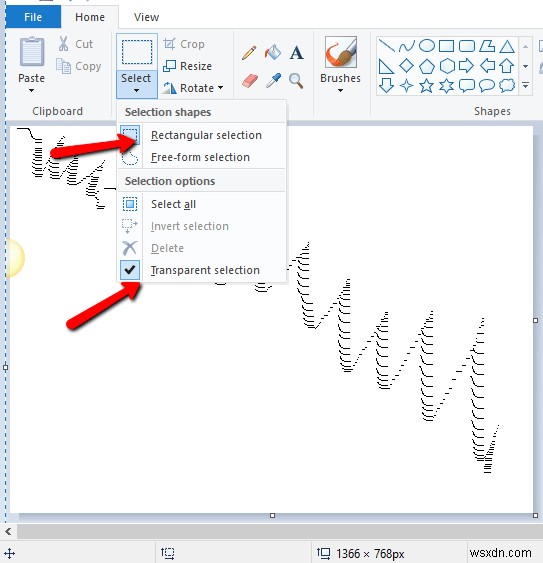Choose Free-form selection

pyautogui.click(x=201, y=157)
